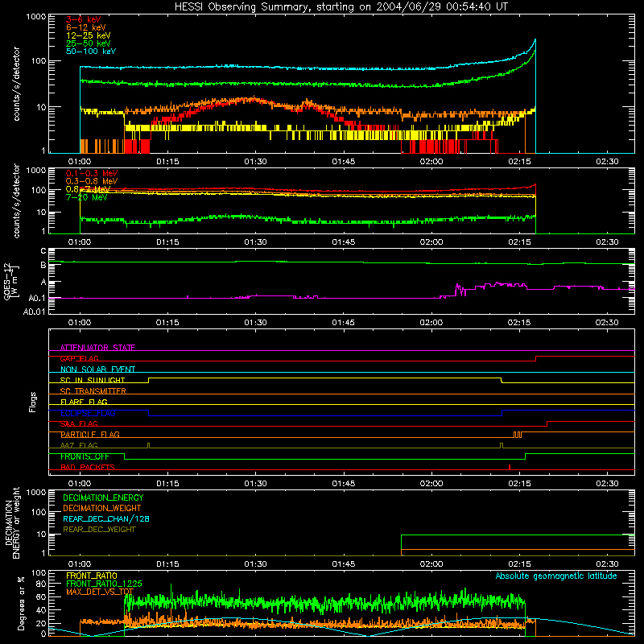Image resolution: width=644 pixels, height=644 pixels.
Task: Click the 02:15 tick under the GOES-12 panel
Action: 519,323
